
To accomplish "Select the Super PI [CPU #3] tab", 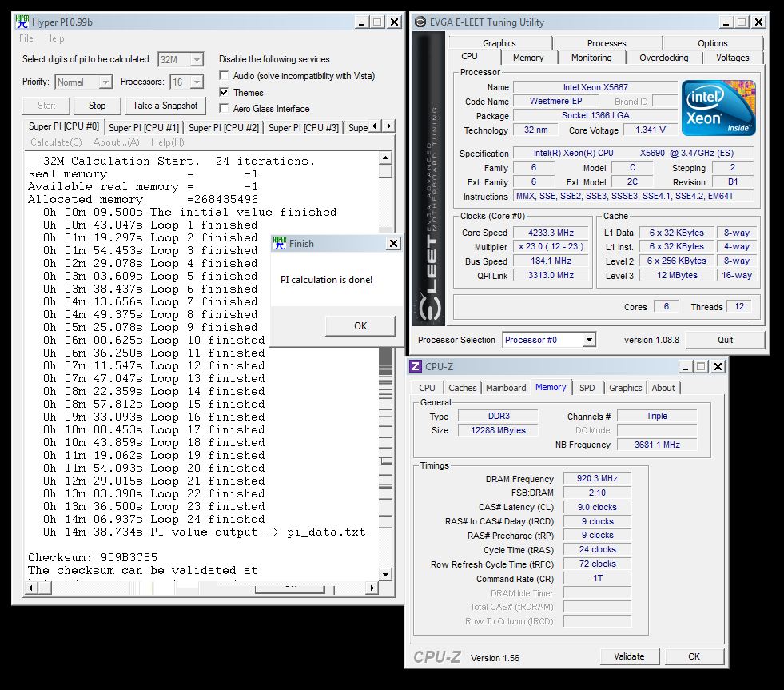I will pyautogui.click(x=304, y=128).
